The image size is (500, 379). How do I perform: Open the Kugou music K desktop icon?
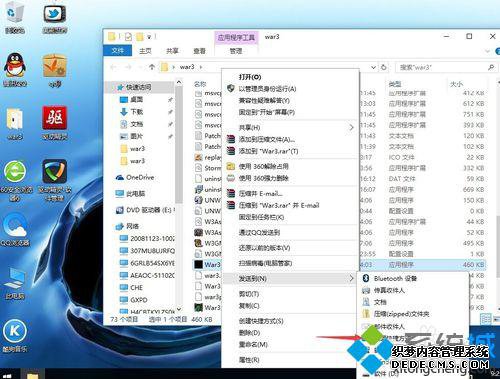[x=15, y=336]
